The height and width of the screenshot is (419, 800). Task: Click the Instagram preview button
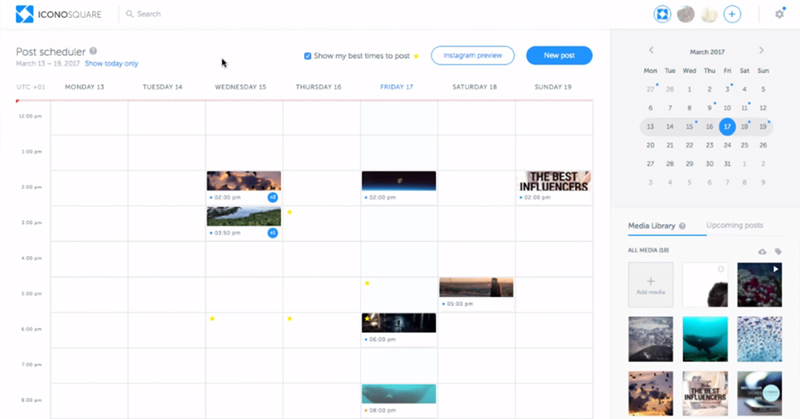click(472, 56)
